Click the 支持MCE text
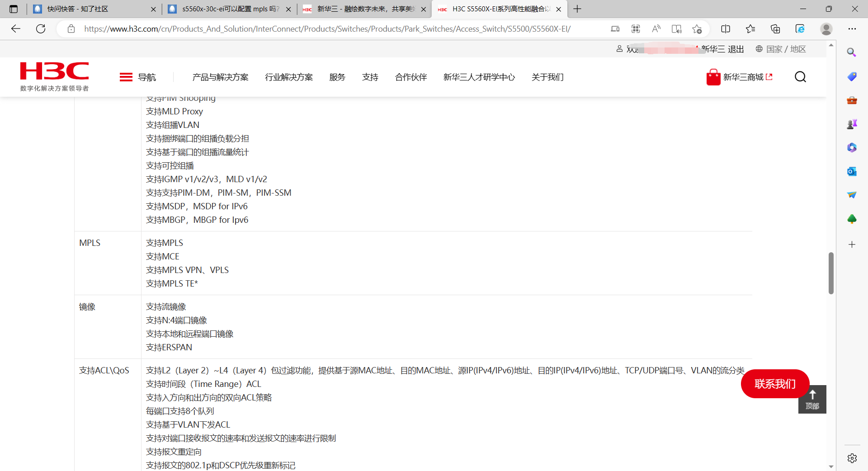Image resolution: width=868 pixels, height=471 pixels. 163,256
